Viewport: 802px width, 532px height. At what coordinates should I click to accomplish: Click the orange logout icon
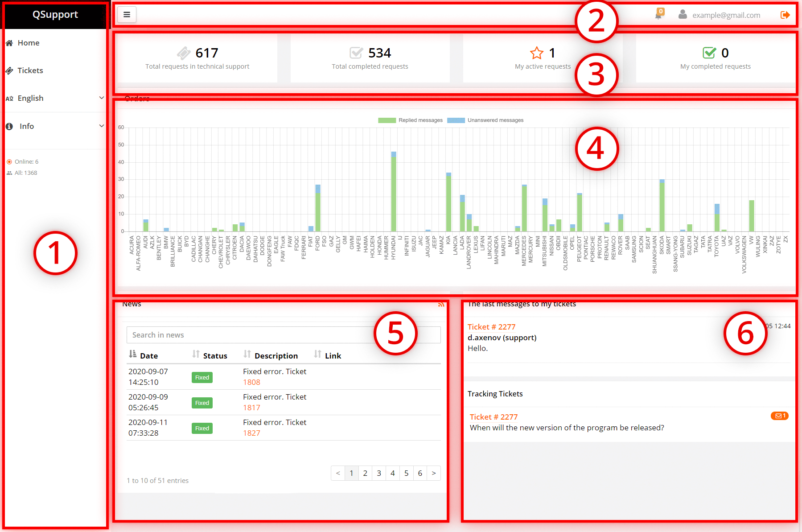pyautogui.click(x=785, y=15)
